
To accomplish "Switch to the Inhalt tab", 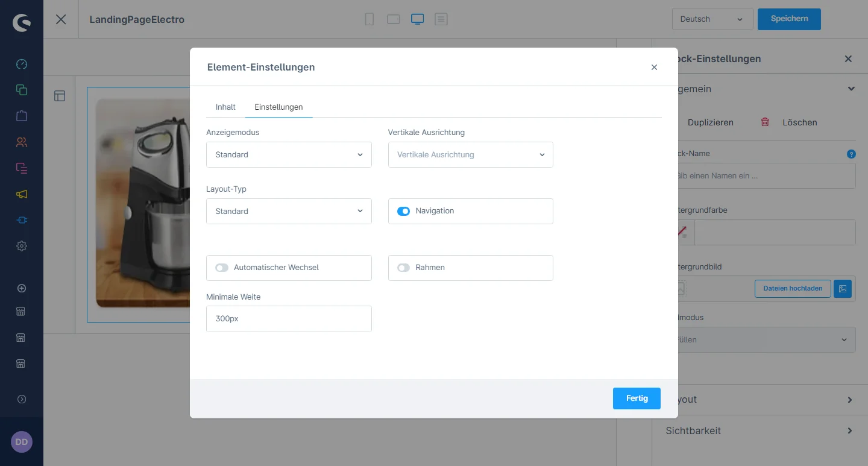I will 225,107.
